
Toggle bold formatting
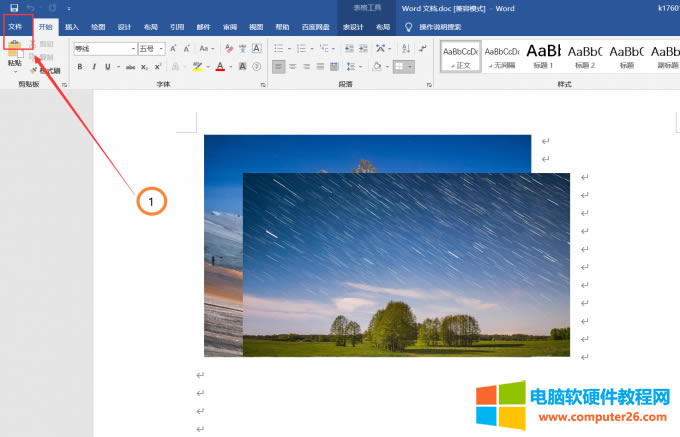pyautogui.click(x=80, y=67)
